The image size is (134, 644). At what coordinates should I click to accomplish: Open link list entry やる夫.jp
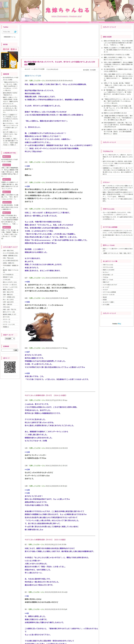pos(106,277)
